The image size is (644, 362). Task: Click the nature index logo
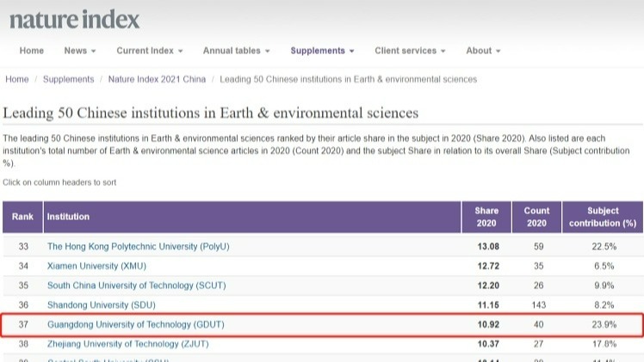point(74,19)
